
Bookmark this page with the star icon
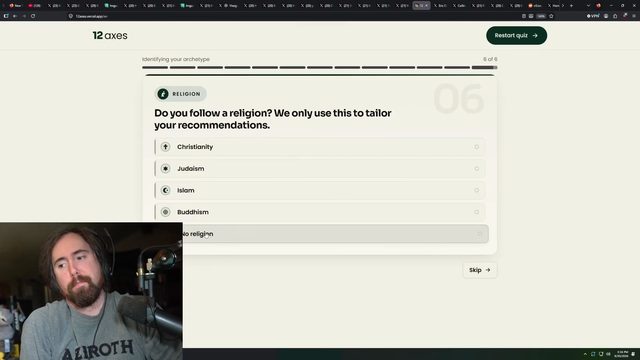point(551,16)
